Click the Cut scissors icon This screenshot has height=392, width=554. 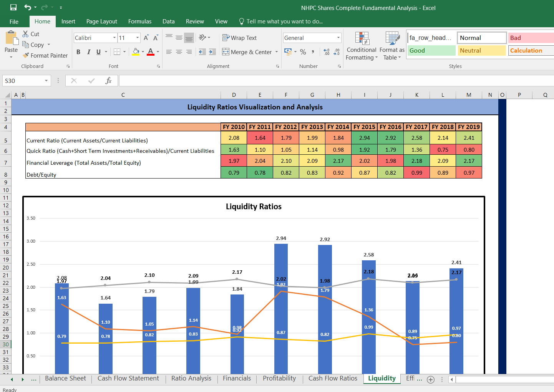click(26, 34)
